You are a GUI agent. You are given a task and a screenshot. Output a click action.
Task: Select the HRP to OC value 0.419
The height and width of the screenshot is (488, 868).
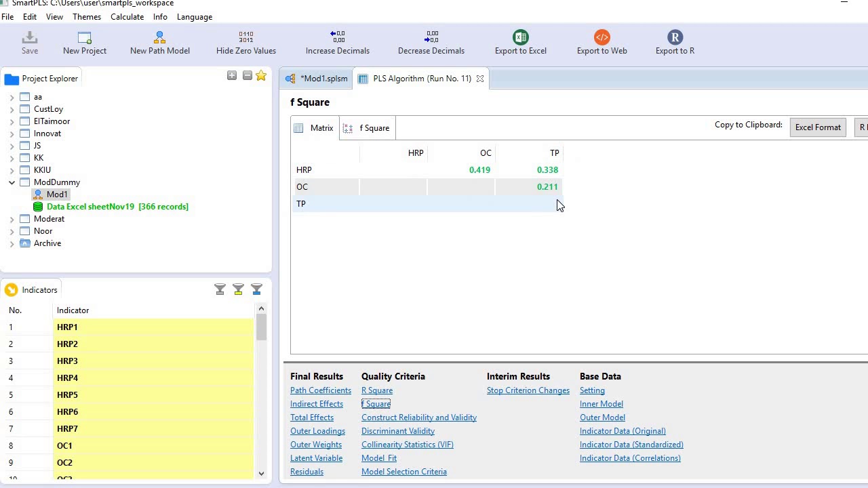pyautogui.click(x=479, y=170)
